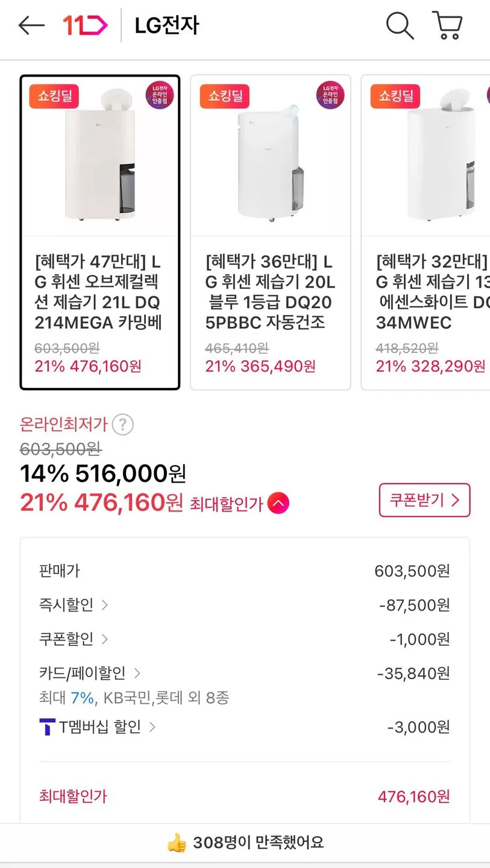Tap the thumbs-up satisfaction icon
The image size is (490, 868).
(x=177, y=843)
